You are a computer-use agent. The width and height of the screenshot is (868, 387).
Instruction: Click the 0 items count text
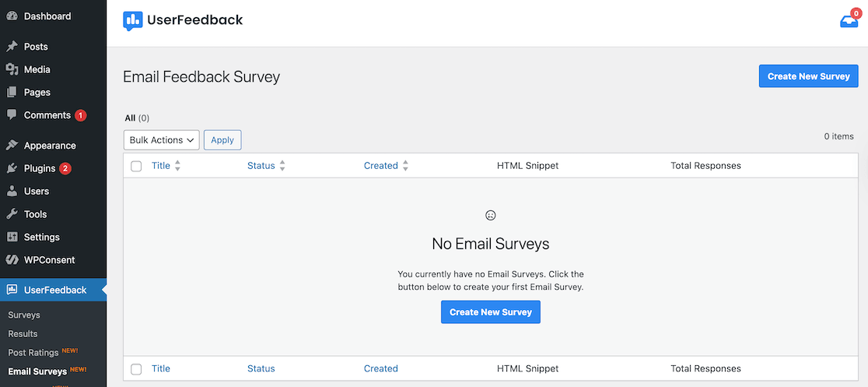click(838, 136)
